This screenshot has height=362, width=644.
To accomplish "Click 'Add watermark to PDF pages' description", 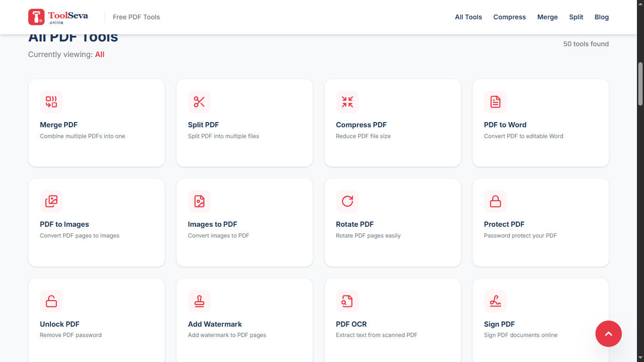I will tap(227, 335).
